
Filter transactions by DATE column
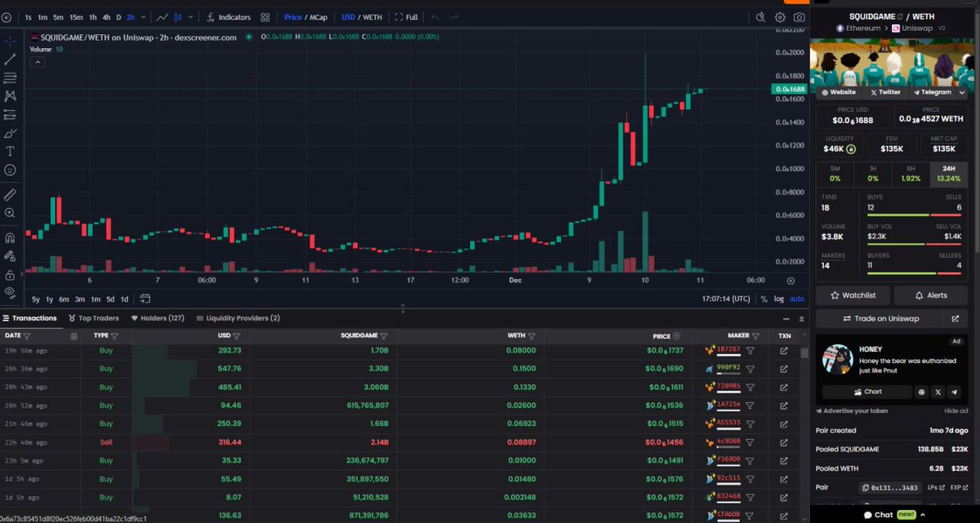click(27, 336)
